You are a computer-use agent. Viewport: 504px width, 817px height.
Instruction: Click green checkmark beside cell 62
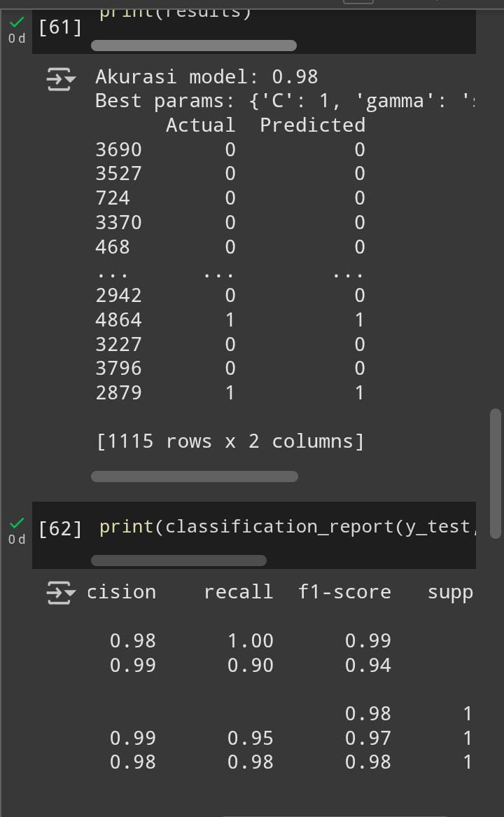[17, 523]
